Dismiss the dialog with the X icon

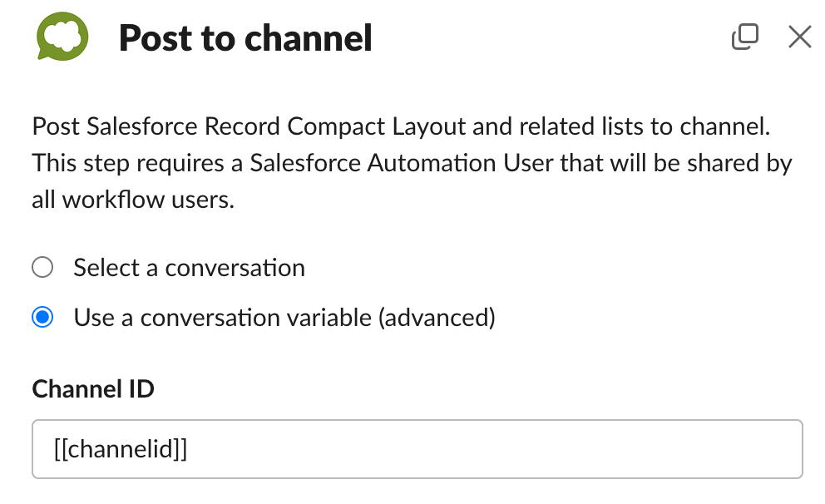[x=800, y=37]
